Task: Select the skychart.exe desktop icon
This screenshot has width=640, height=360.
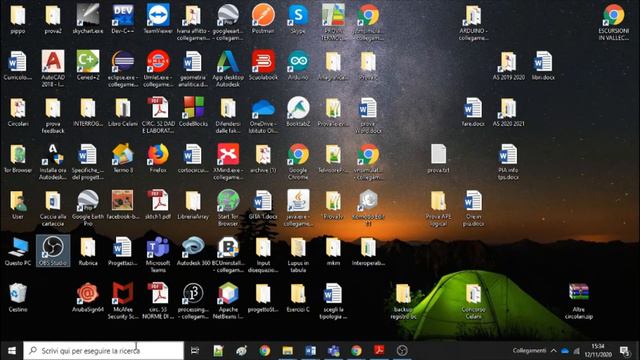Action: (88, 19)
